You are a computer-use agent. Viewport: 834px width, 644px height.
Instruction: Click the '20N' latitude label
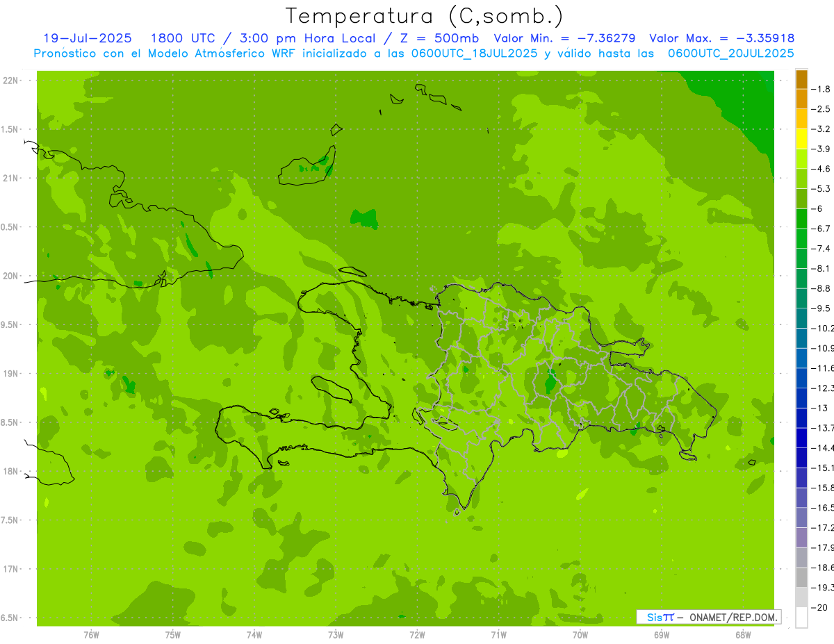10,276
